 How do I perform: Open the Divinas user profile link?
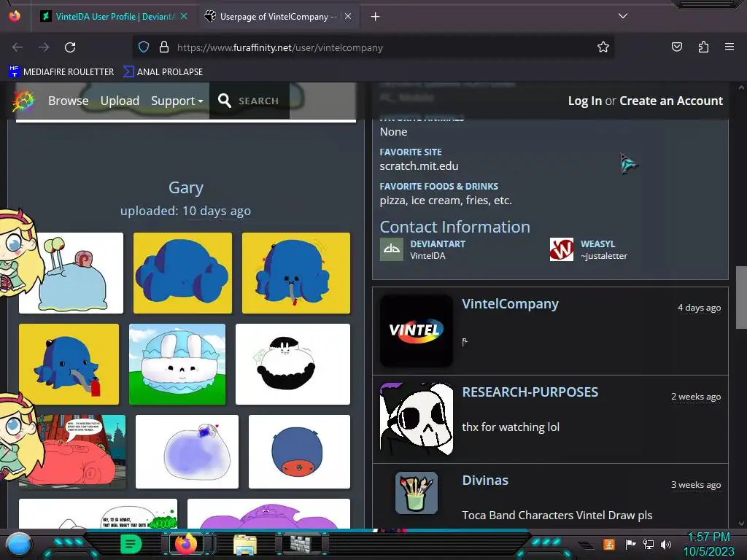tap(485, 480)
